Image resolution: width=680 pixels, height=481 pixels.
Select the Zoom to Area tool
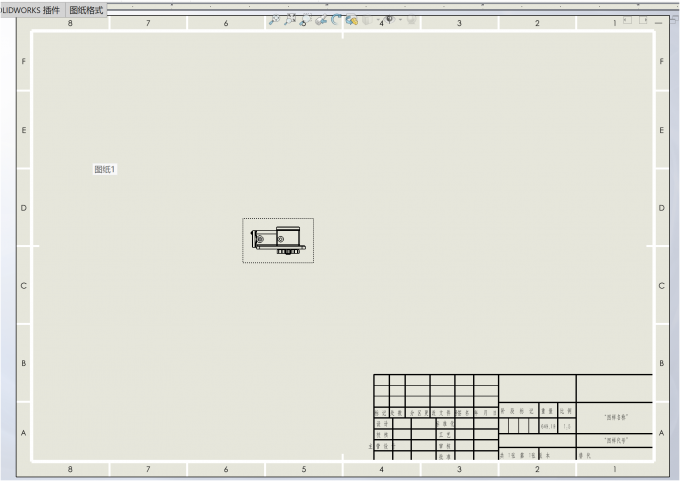(290, 20)
